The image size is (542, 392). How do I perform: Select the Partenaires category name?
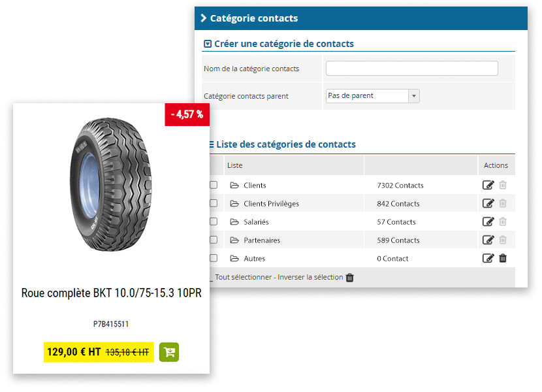pos(262,240)
